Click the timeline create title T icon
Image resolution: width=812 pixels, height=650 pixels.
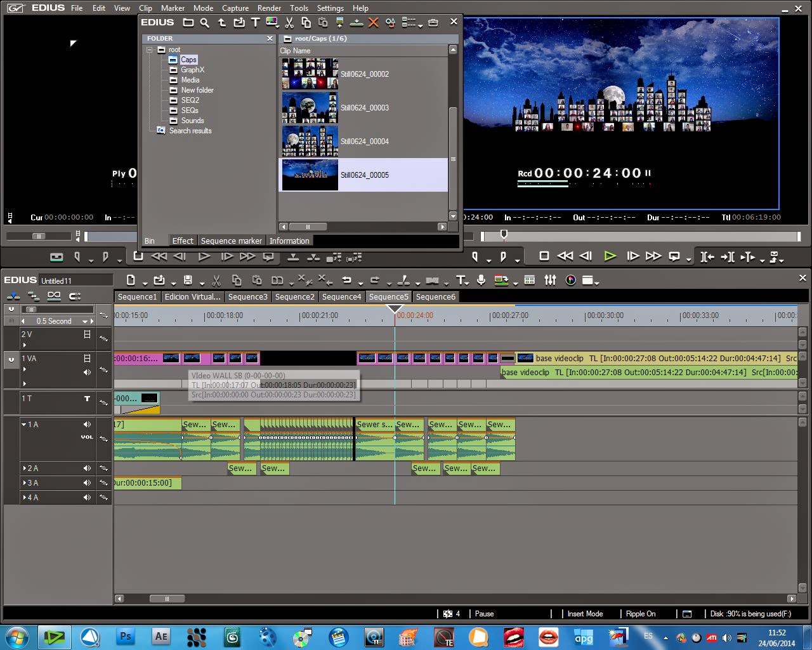(x=461, y=280)
